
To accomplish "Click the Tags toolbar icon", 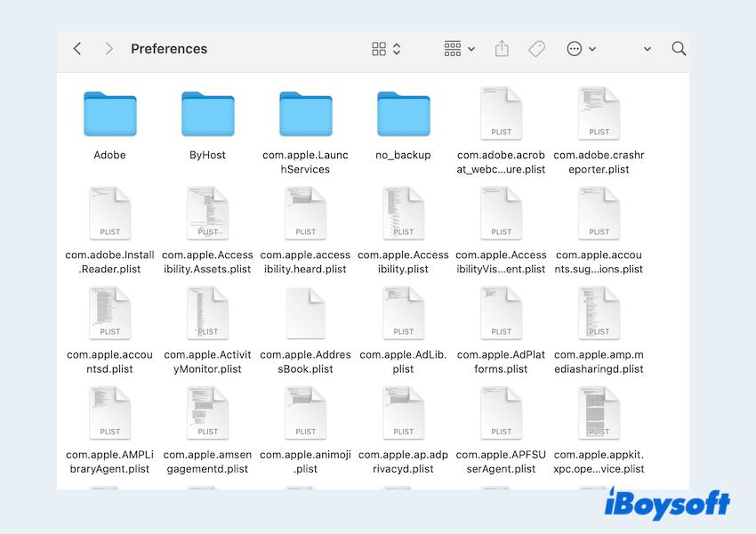I will pyautogui.click(x=536, y=49).
